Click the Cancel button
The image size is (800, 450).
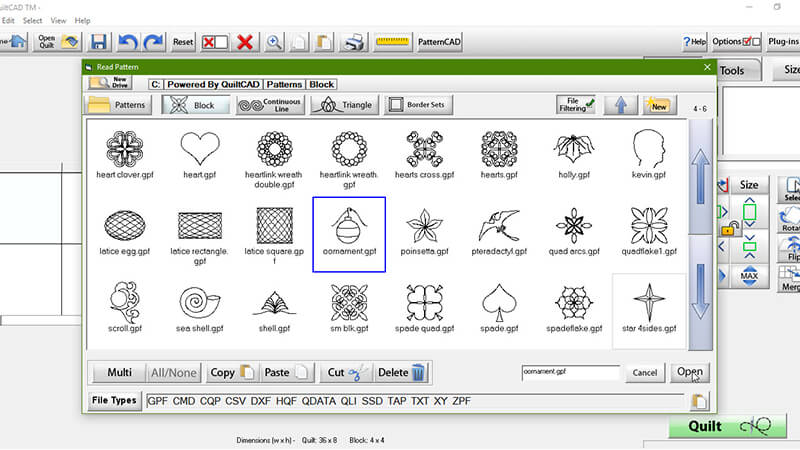(x=645, y=372)
